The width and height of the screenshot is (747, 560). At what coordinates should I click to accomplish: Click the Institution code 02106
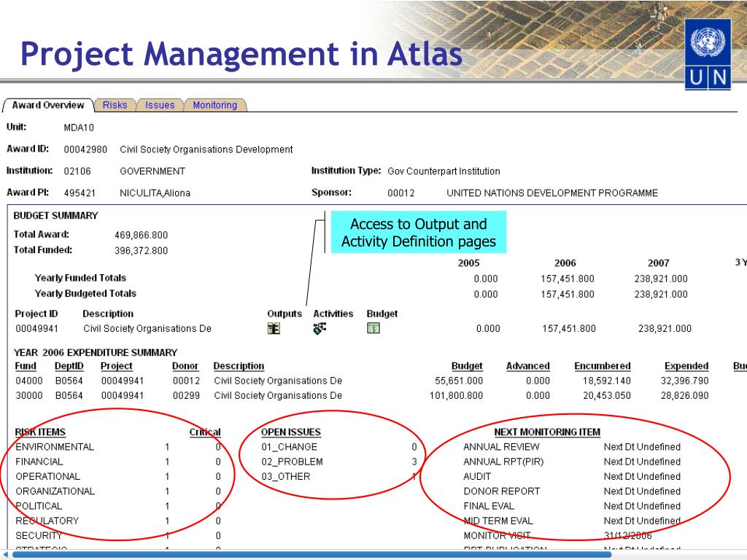(x=77, y=171)
